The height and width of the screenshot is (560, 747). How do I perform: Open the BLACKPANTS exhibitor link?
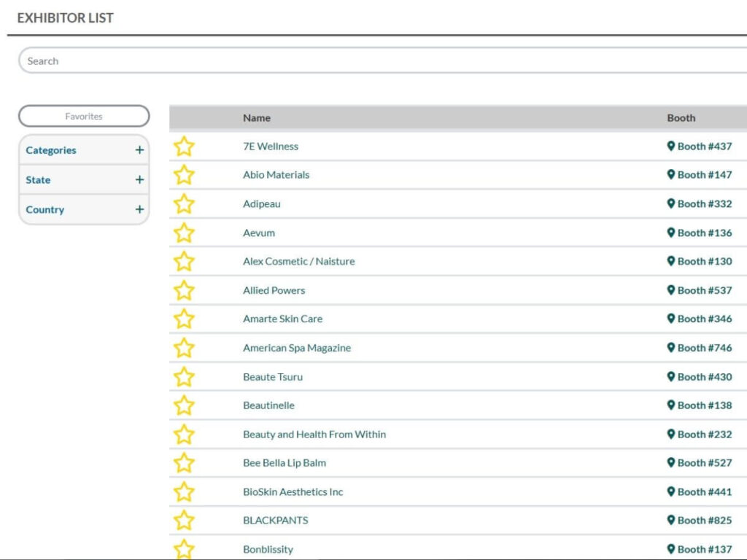(275, 521)
